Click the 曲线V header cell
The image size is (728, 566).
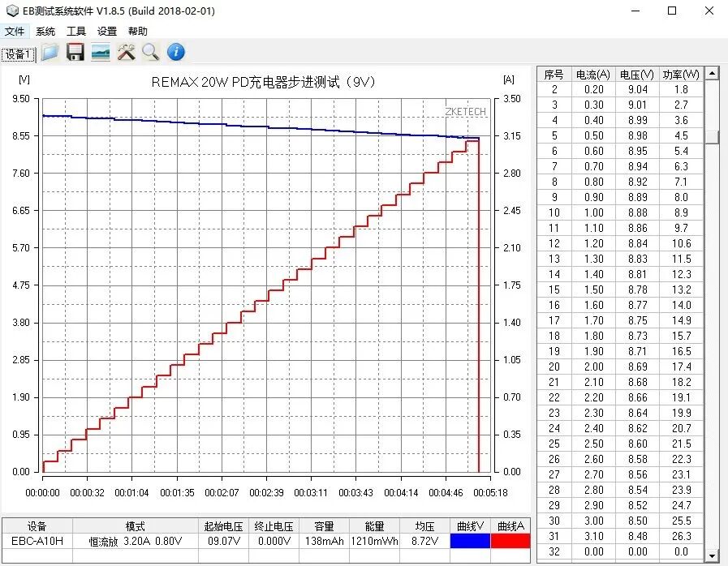pyautogui.click(x=470, y=526)
